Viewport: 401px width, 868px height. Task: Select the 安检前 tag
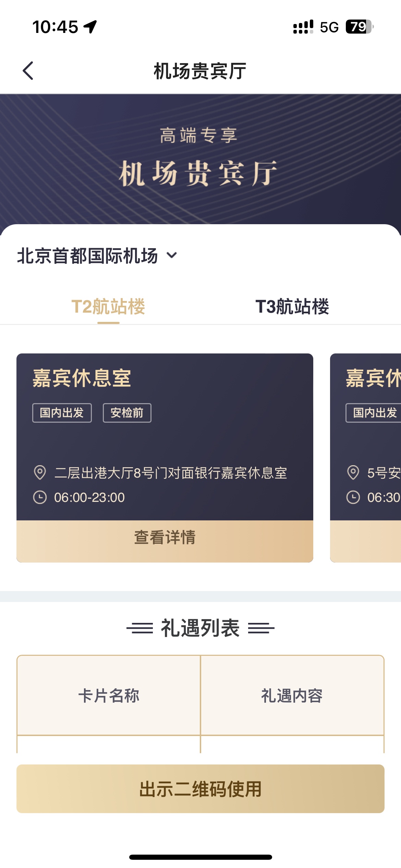[127, 413]
